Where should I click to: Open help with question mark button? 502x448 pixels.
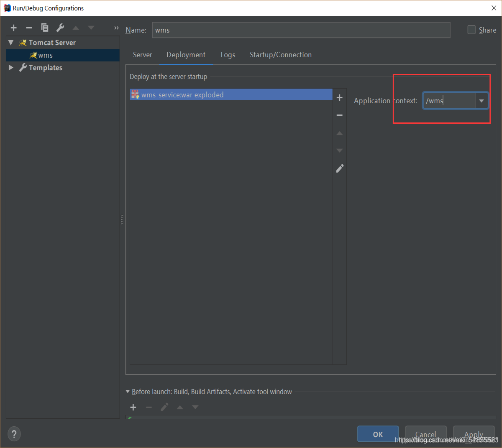click(x=14, y=434)
